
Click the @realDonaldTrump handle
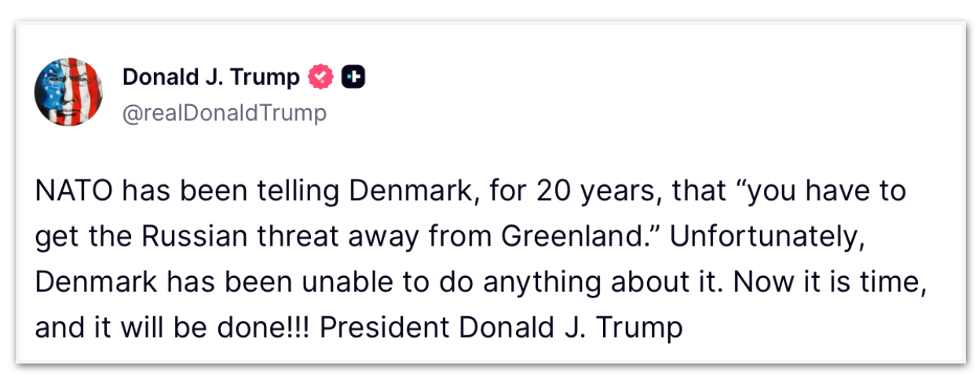pos(224,113)
